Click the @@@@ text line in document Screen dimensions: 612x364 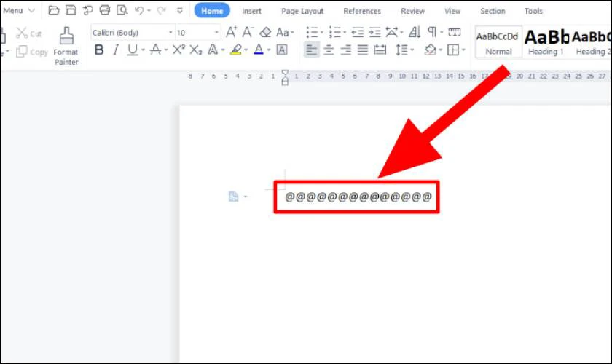pyautogui.click(x=358, y=197)
